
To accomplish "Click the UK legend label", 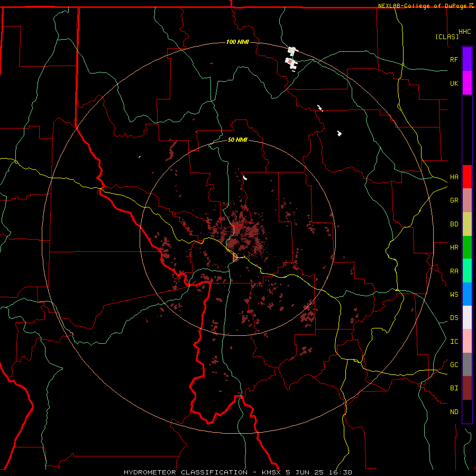I will 454,83.
